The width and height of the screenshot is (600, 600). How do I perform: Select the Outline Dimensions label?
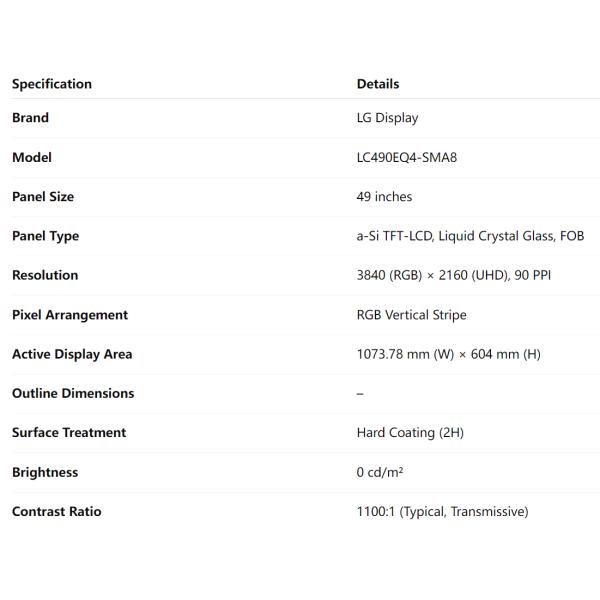pyautogui.click(x=73, y=393)
